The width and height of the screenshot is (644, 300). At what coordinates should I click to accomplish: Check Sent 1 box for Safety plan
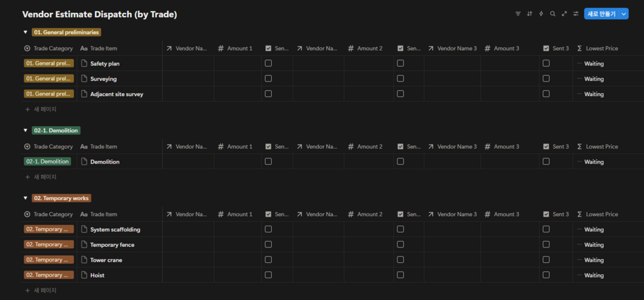pyautogui.click(x=268, y=63)
